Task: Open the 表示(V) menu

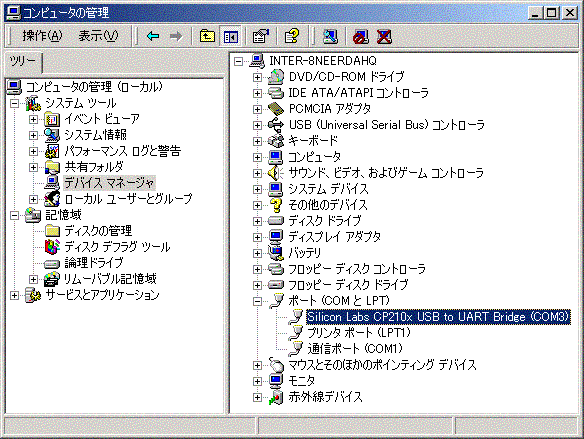Action: pos(98,36)
